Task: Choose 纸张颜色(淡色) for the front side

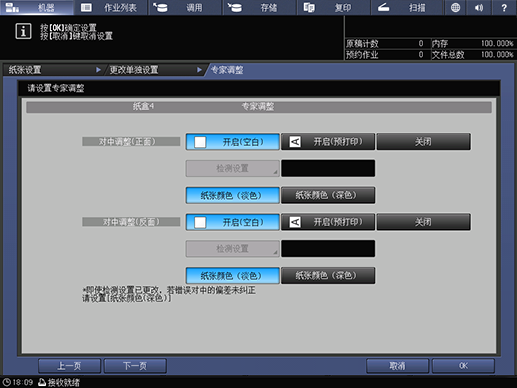Action: pos(233,195)
